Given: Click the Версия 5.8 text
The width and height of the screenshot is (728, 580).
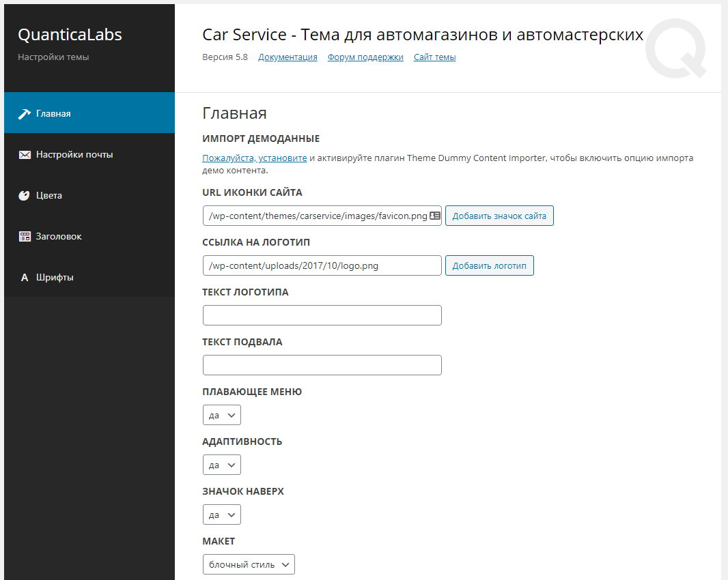Looking at the screenshot, I should point(225,57).
